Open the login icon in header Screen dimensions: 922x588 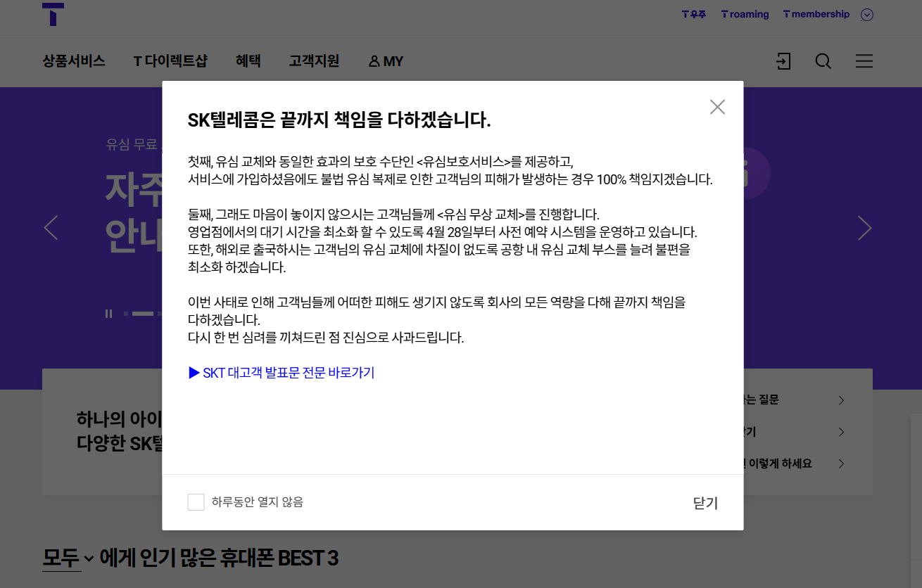(x=783, y=61)
